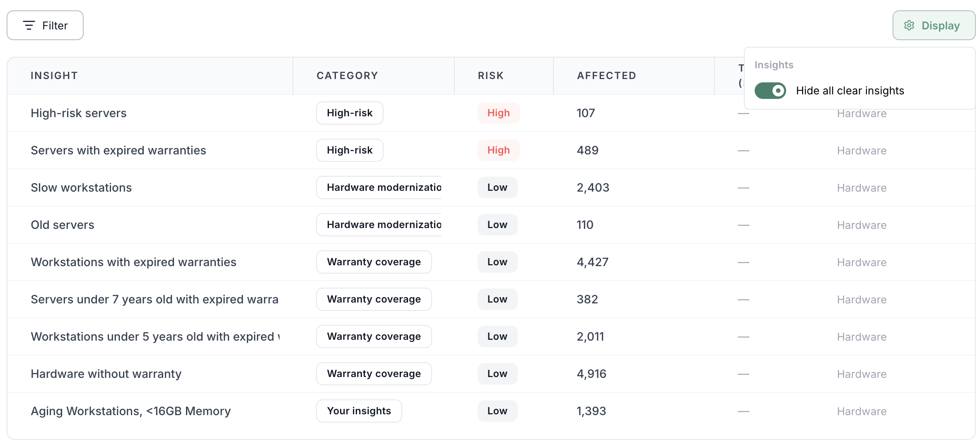Open Aging Workstations, <16GB Memory insight
Screen dimensions: 980x447
pyautogui.click(x=131, y=411)
